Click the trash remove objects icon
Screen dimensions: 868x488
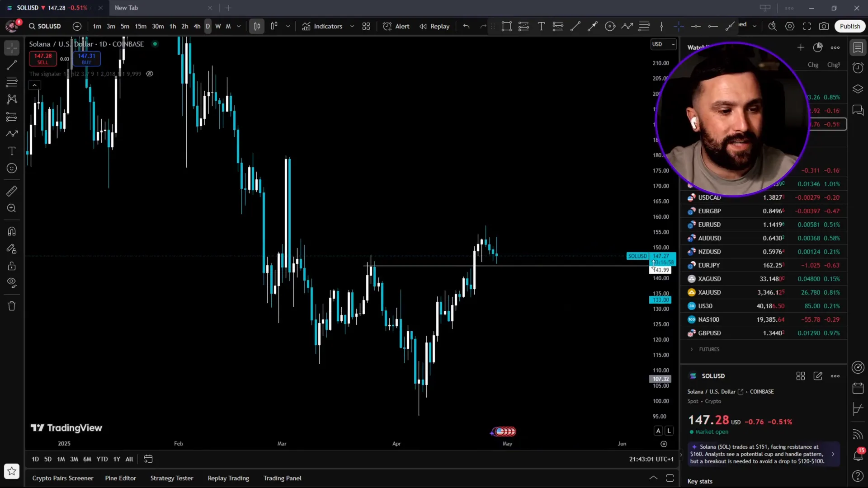pyautogui.click(x=12, y=306)
